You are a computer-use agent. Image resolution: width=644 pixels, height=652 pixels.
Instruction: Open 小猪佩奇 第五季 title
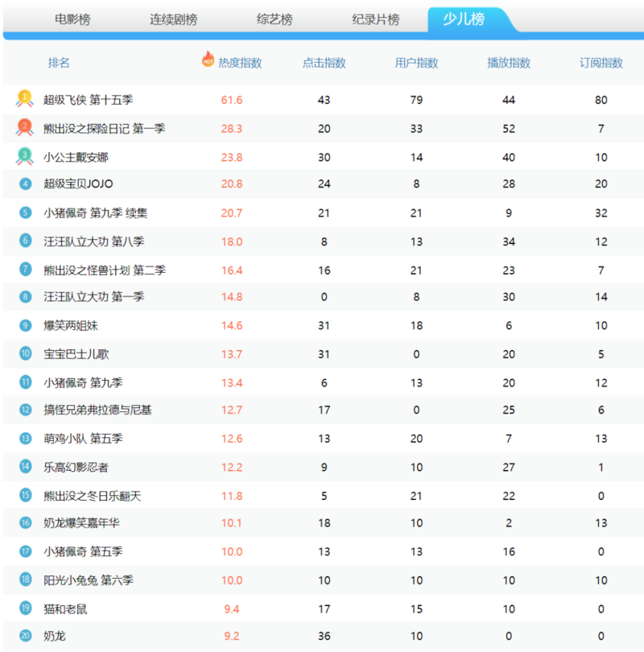coord(83,552)
